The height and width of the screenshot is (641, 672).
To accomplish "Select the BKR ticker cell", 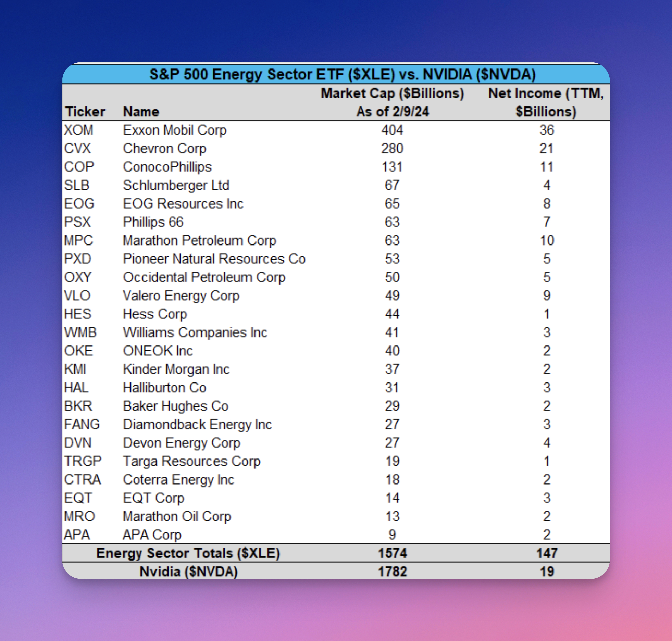I will [78, 406].
